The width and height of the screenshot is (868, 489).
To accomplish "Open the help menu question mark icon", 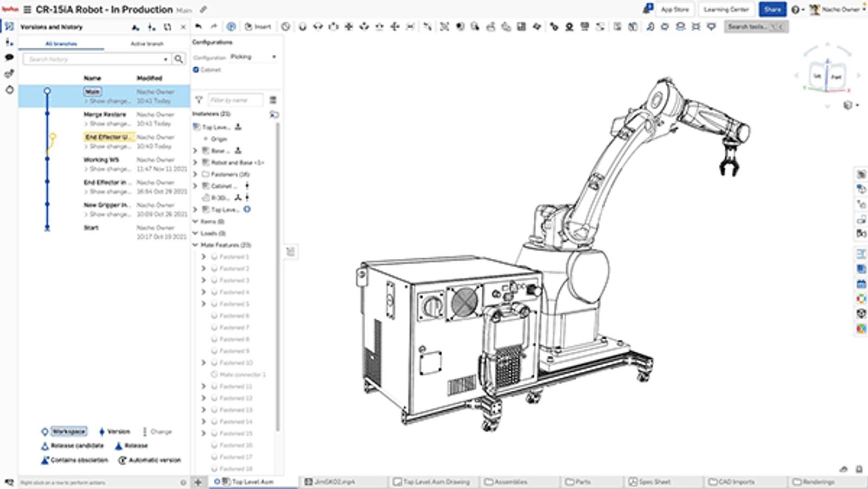I will [x=795, y=10].
